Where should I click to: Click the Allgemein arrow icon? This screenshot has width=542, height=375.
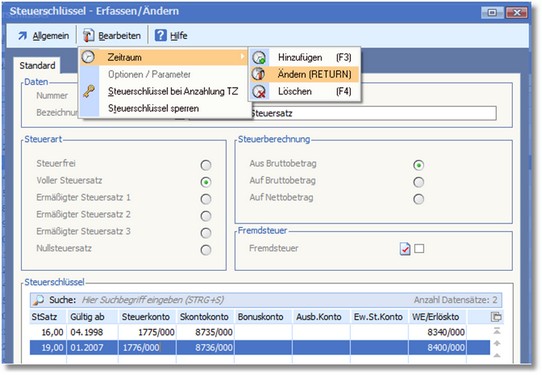[x=22, y=36]
